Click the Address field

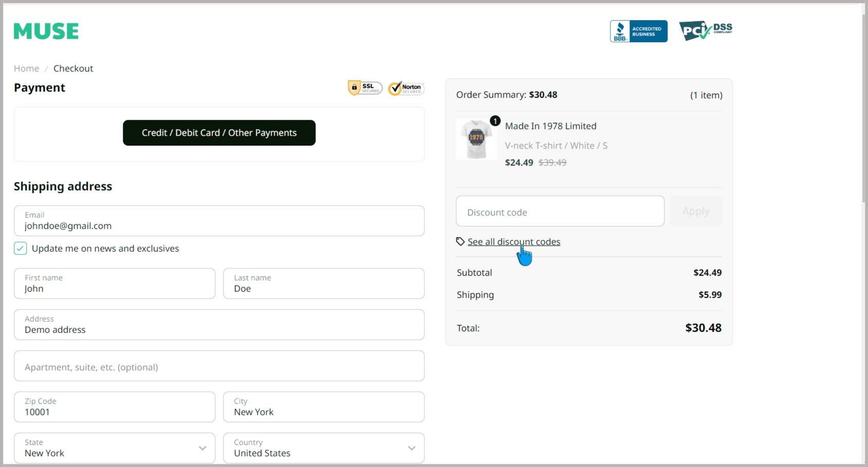219,325
